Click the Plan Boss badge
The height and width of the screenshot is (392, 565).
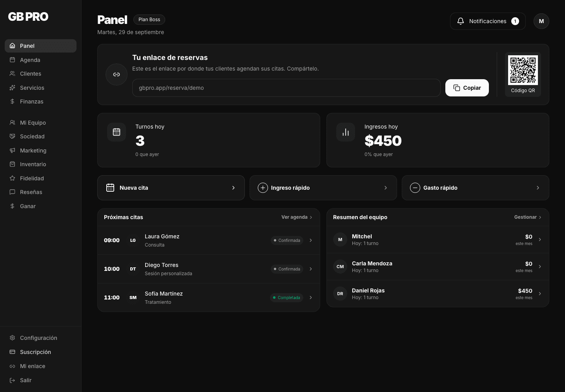(149, 20)
